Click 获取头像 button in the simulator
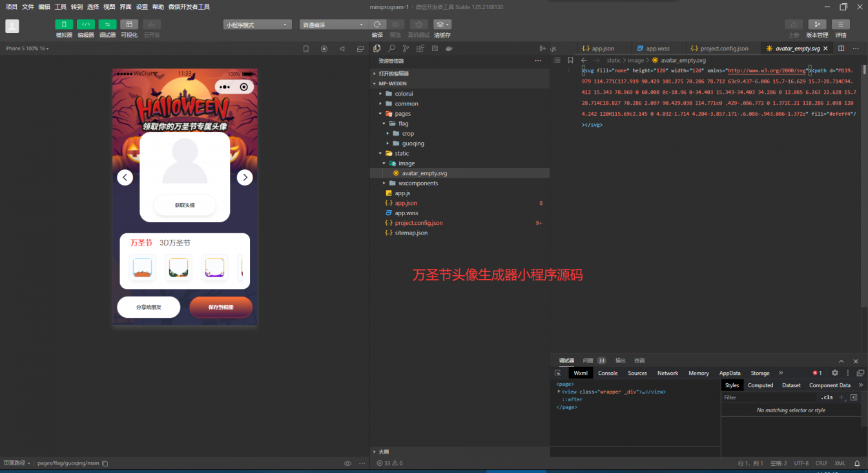The height and width of the screenshot is (473, 868). click(x=184, y=205)
